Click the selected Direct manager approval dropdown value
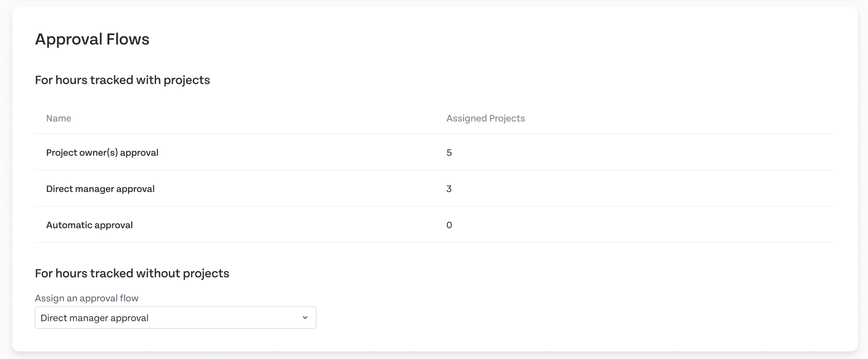 (95, 318)
